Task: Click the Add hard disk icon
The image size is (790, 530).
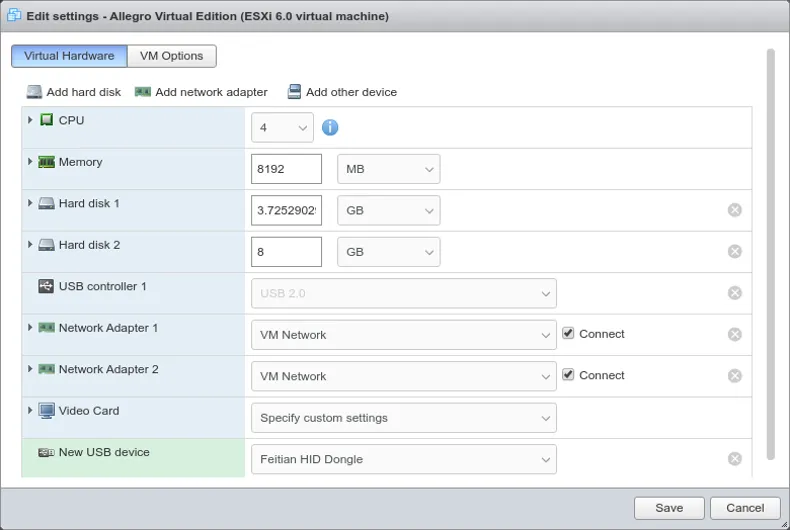Action: coord(35,92)
